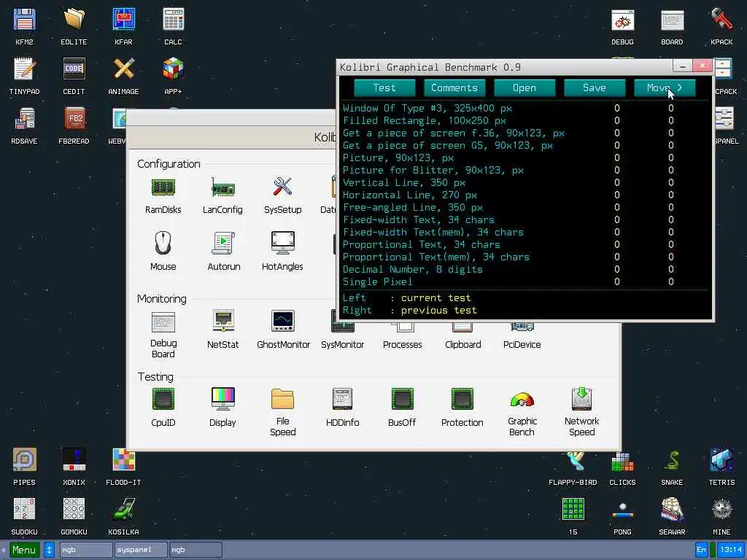
Task: Click the Move button in benchmark
Action: pyautogui.click(x=665, y=87)
